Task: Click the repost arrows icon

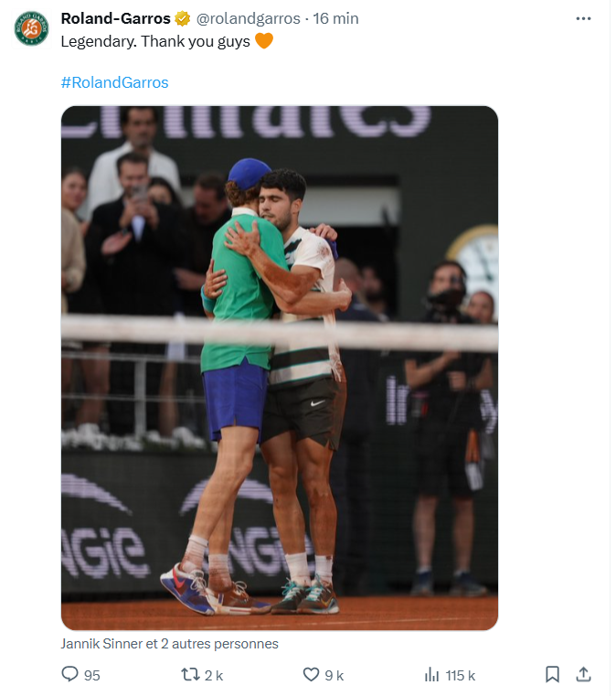Action: click(x=191, y=675)
